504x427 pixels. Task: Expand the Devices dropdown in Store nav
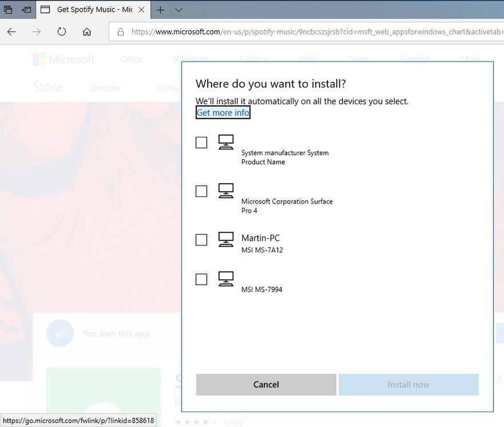coord(110,88)
